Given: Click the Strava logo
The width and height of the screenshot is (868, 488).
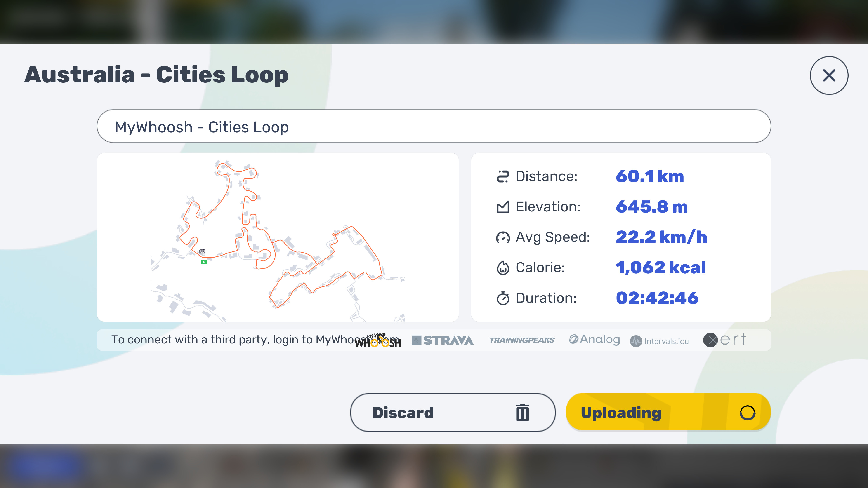Looking at the screenshot, I should pyautogui.click(x=442, y=340).
